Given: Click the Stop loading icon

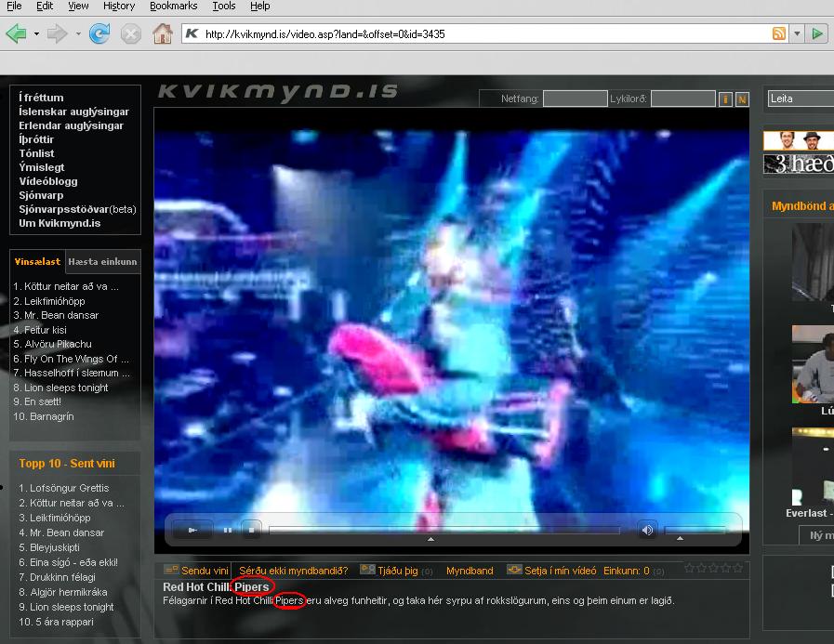Looking at the screenshot, I should coord(130,34).
